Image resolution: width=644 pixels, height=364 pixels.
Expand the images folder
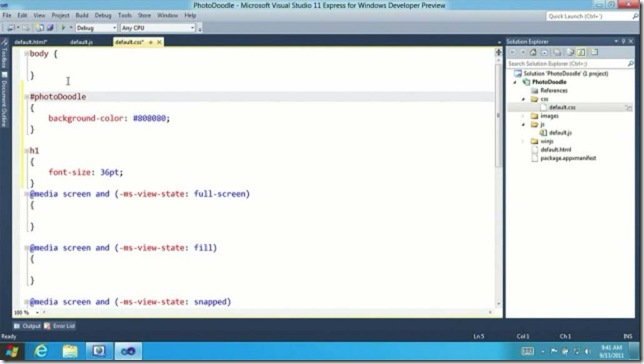click(523, 116)
